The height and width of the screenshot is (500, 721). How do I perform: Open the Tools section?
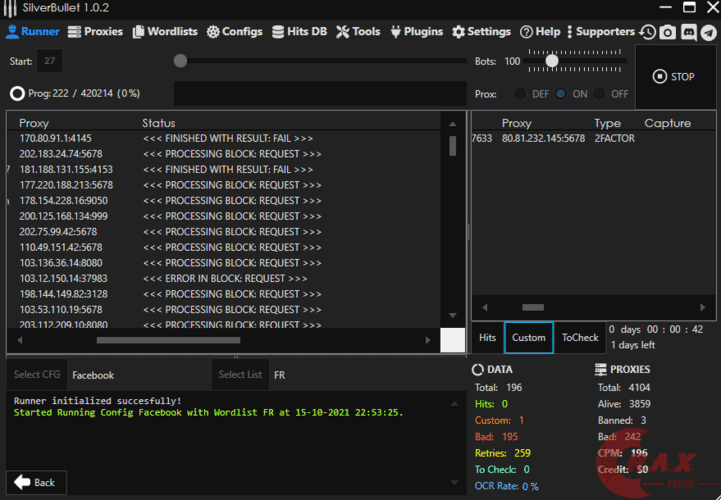point(358,32)
